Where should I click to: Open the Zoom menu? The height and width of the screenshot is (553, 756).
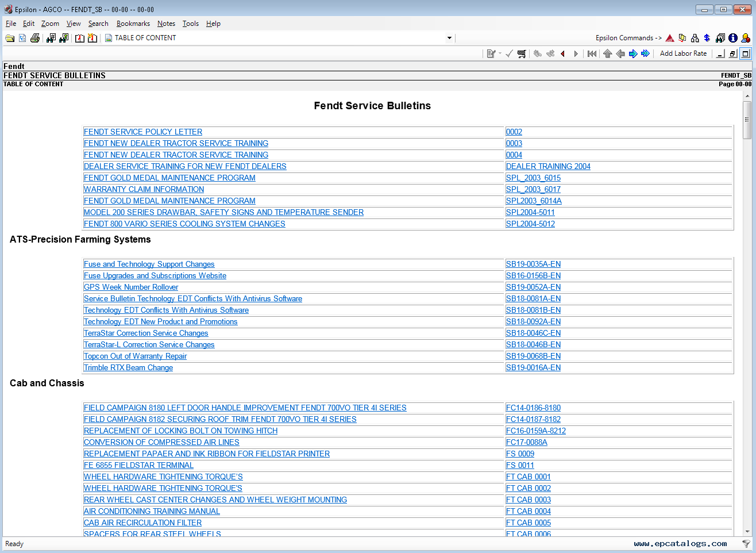[50, 24]
